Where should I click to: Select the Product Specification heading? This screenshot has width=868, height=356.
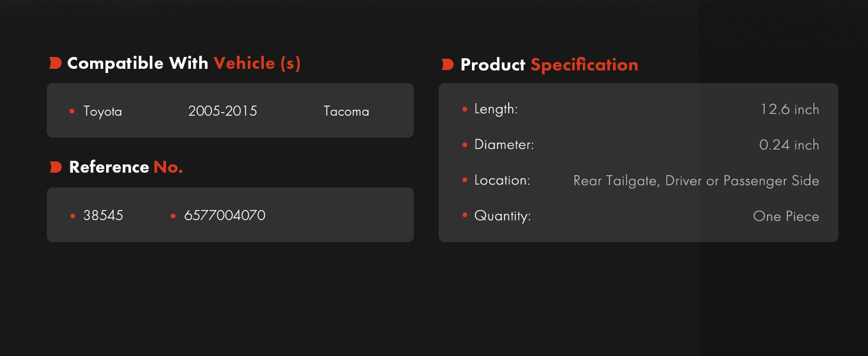[x=549, y=65]
